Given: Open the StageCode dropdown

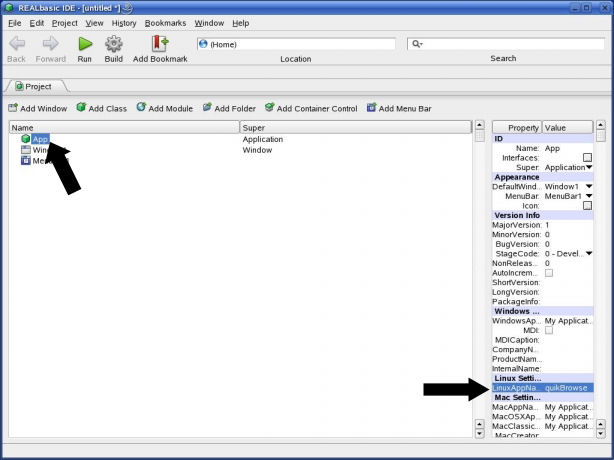Looking at the screenshot, I should coord(589,254).
